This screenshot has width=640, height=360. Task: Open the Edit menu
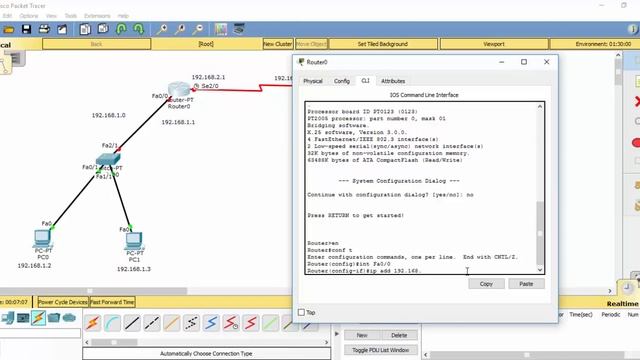click(7, 16)
